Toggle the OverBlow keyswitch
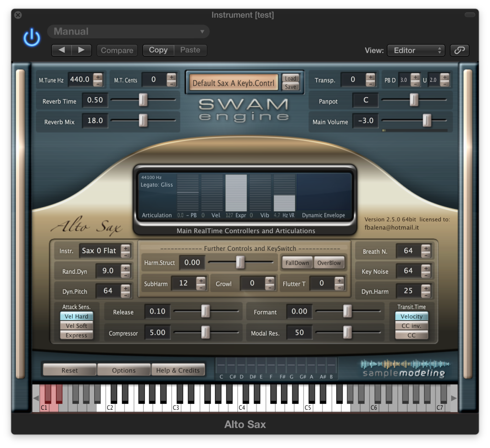 point(329,263)
